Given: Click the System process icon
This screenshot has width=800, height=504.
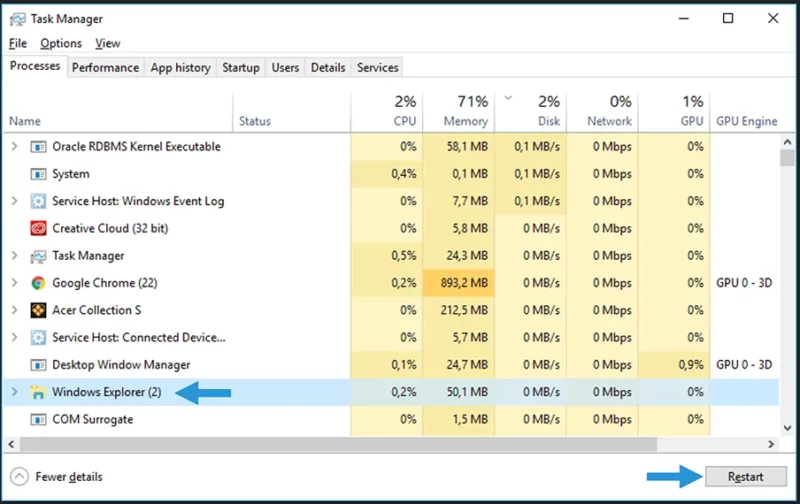Looking at the screenshot, I should (38, 174).
